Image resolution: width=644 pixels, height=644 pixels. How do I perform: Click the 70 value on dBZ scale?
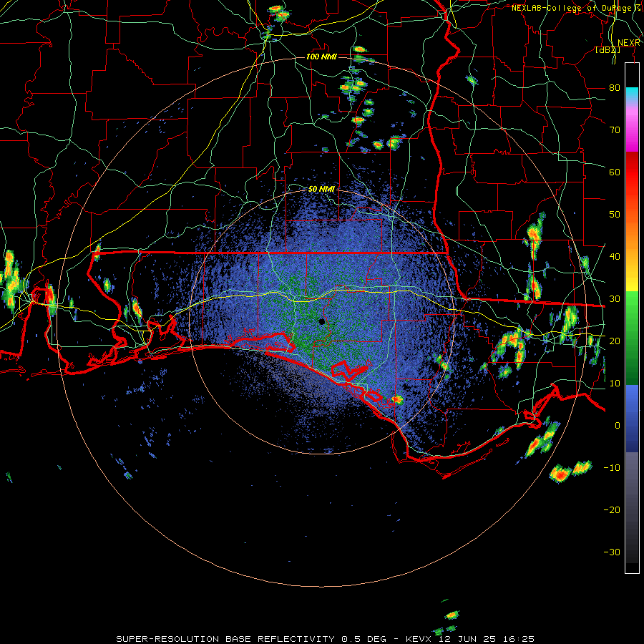click(615, 130)
